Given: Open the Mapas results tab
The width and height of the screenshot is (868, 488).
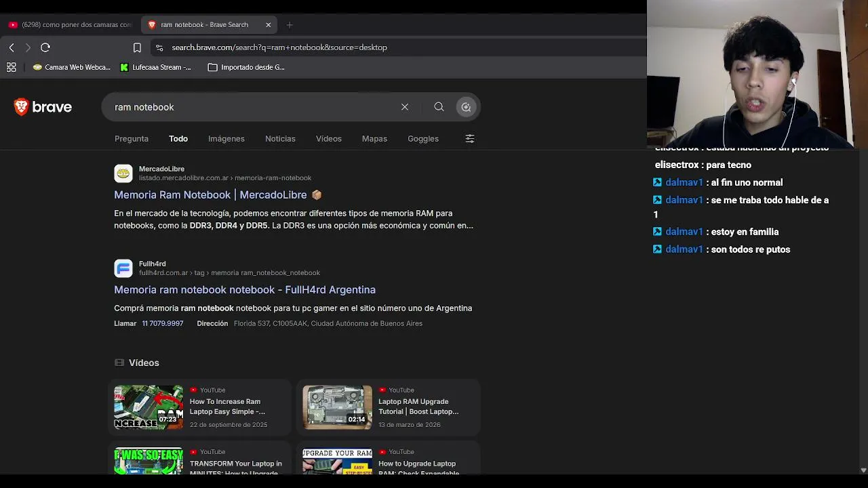Looking at the screenshot, I should [x=374, y=139].
